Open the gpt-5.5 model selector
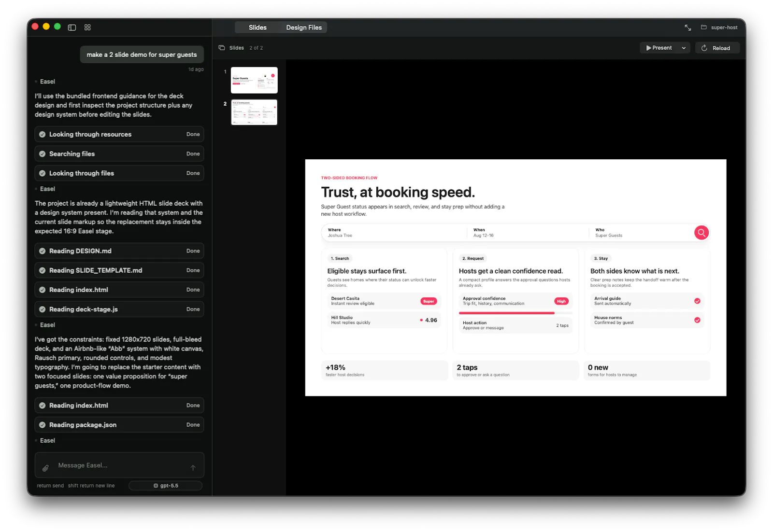Image resolution: width=773 pixels, height=532 pixels. (165, 486)
